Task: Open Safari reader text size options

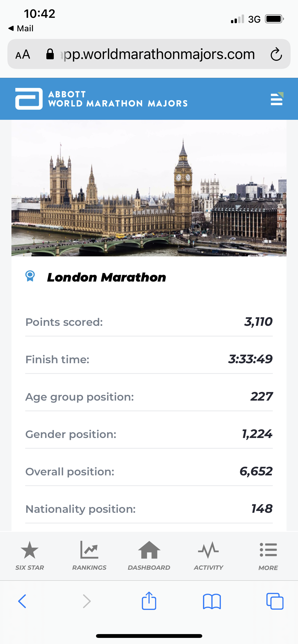Action: tap(23, 54)
